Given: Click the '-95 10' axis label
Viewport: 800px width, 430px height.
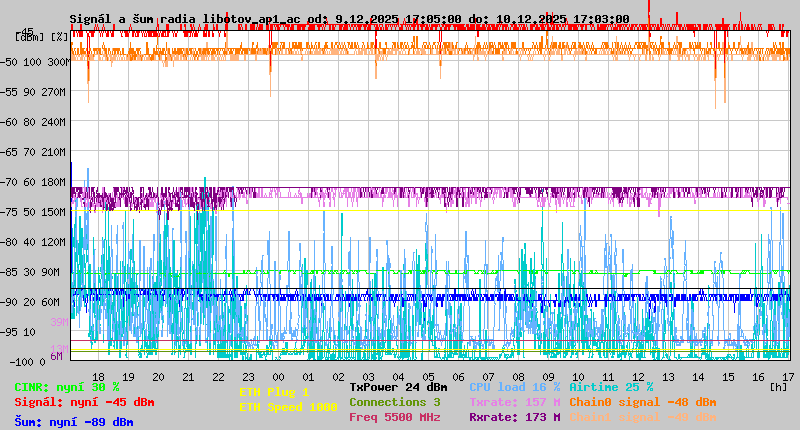Looking at the screenshot, I should (x=18, y=333).
